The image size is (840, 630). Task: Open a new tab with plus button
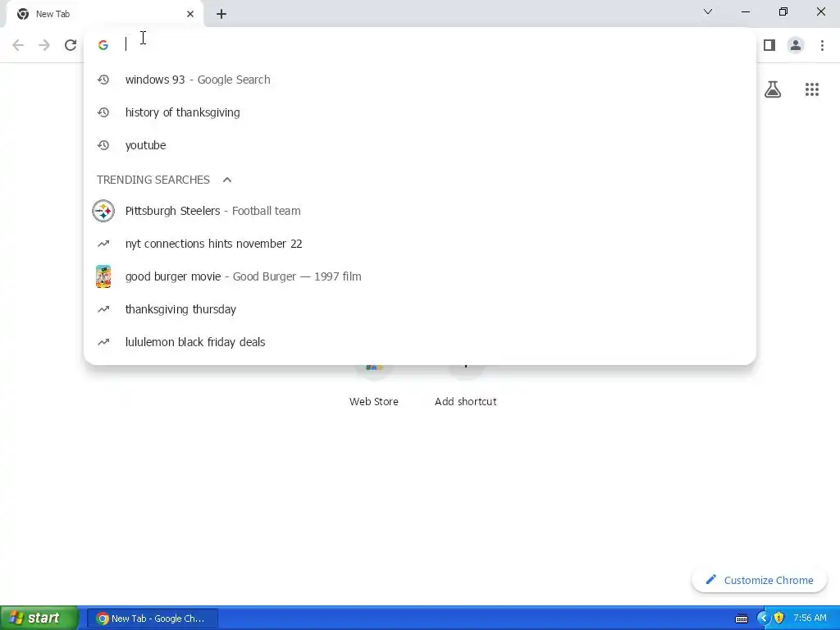(221, 14)
